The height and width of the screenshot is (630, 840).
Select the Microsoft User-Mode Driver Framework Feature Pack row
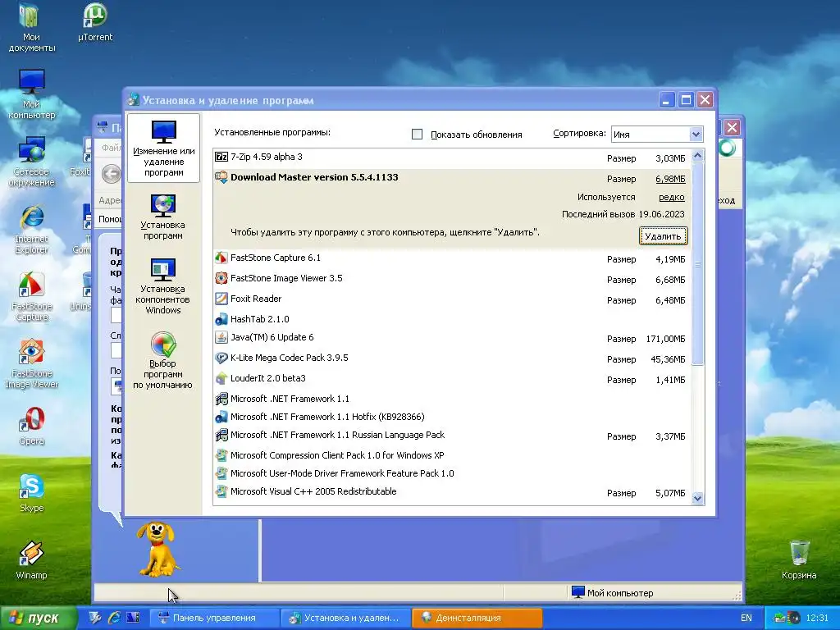(x=451, y=473)
